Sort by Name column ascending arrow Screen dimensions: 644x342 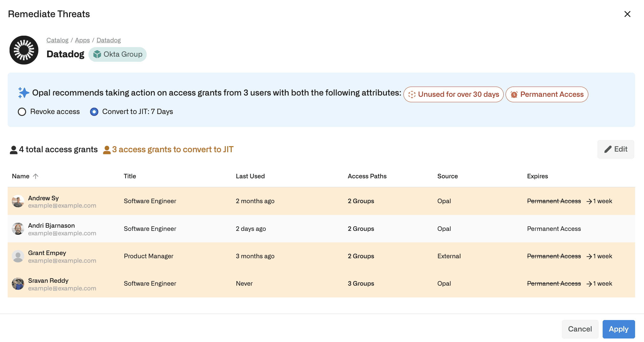36,176
